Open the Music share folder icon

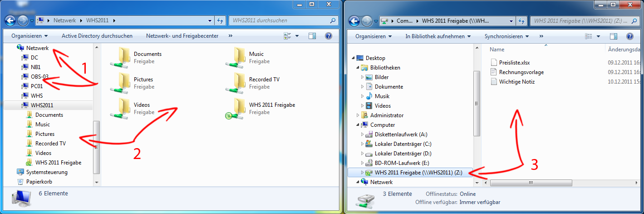[x=235, y=58]
